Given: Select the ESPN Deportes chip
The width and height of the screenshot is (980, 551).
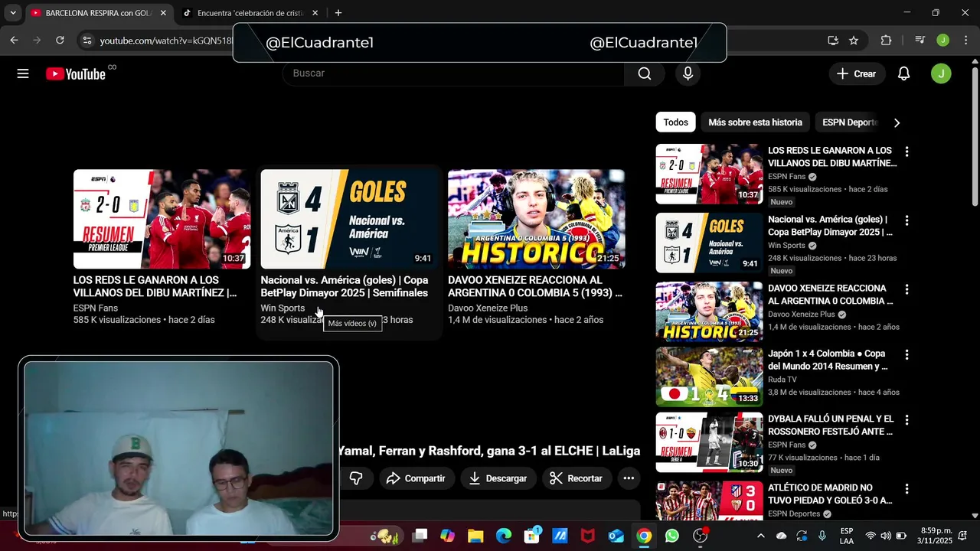Looking at the screenshot, I should click(850, 122).
